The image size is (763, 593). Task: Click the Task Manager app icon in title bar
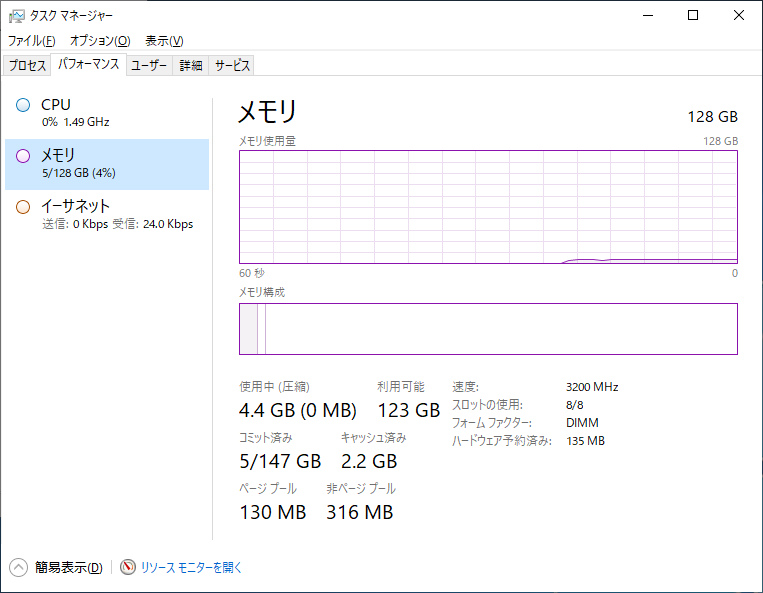click(17, 15)
